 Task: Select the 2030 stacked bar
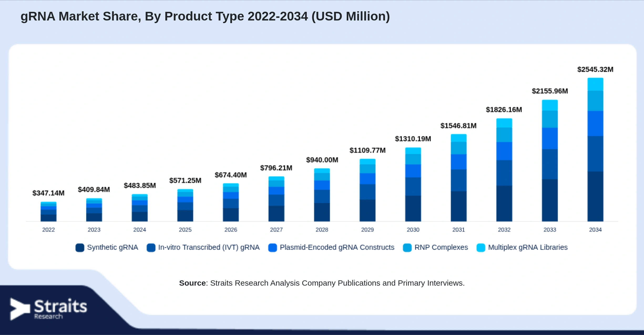pos(413,185)
